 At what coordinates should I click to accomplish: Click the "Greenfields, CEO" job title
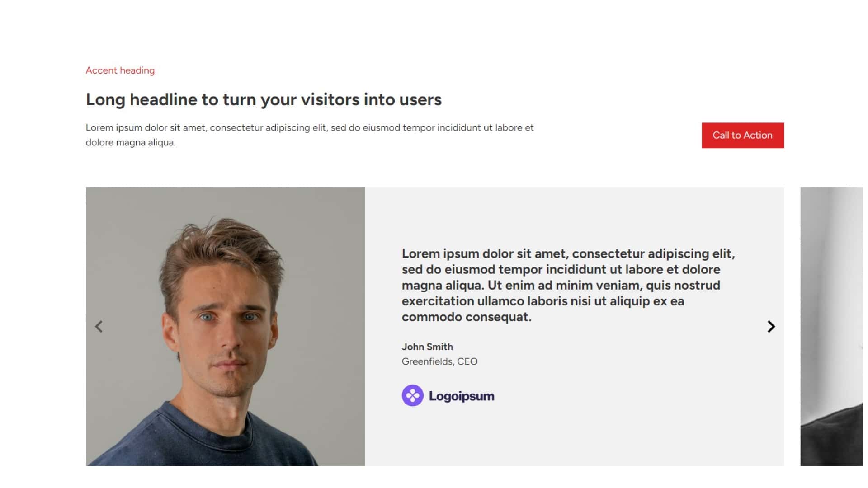[x=439, y=361]
